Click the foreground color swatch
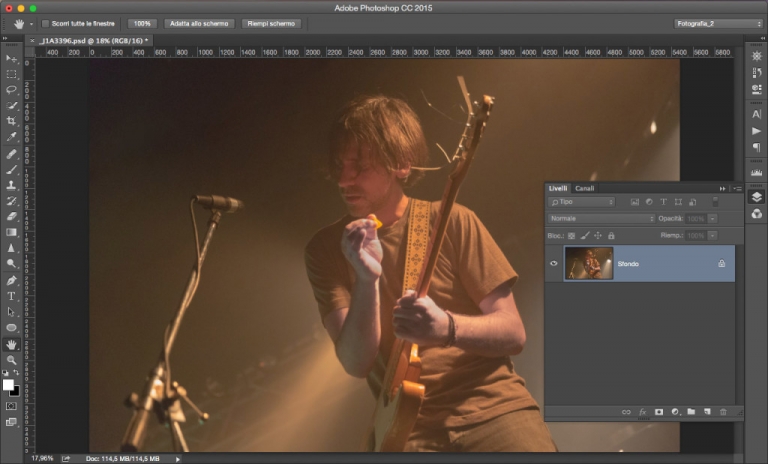 coord(8,385)
